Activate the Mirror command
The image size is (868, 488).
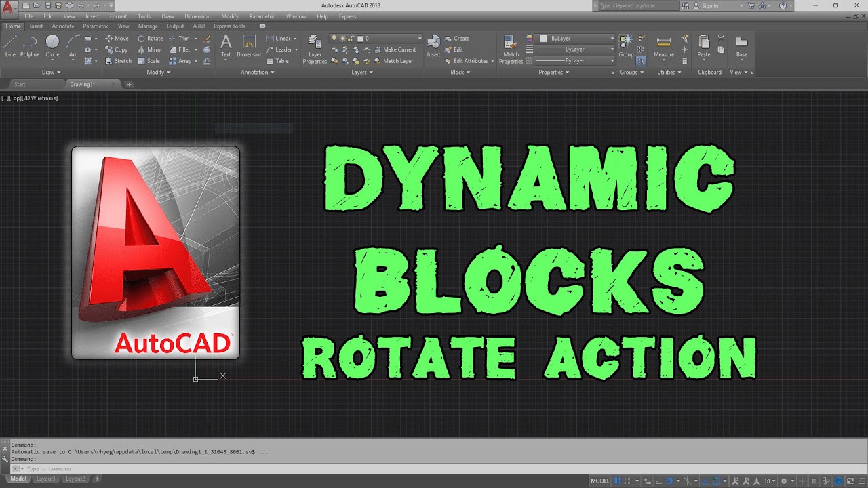(150, 49)
